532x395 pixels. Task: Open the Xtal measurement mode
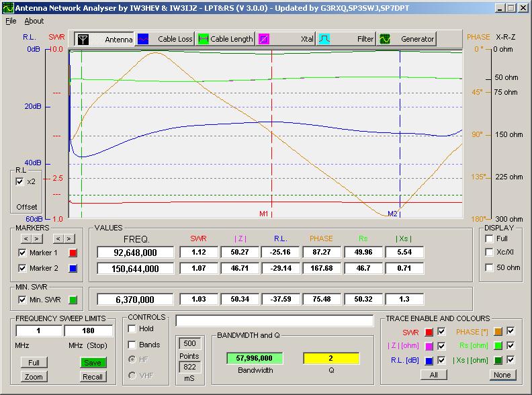pyautogui.click(x=265, y=39)
